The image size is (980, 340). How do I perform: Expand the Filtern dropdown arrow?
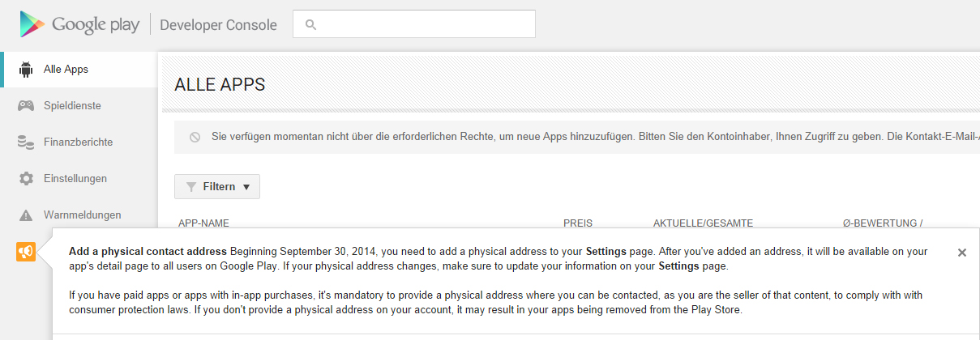(x=246, y=187)
